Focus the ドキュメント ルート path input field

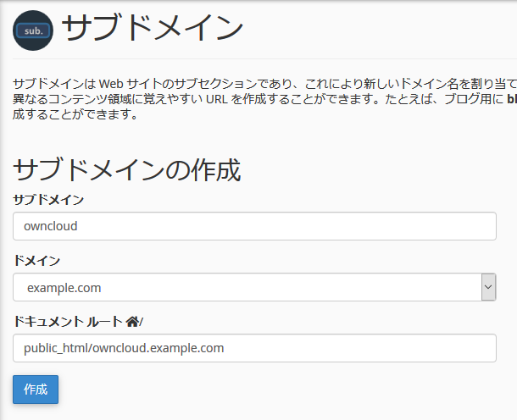254,348
